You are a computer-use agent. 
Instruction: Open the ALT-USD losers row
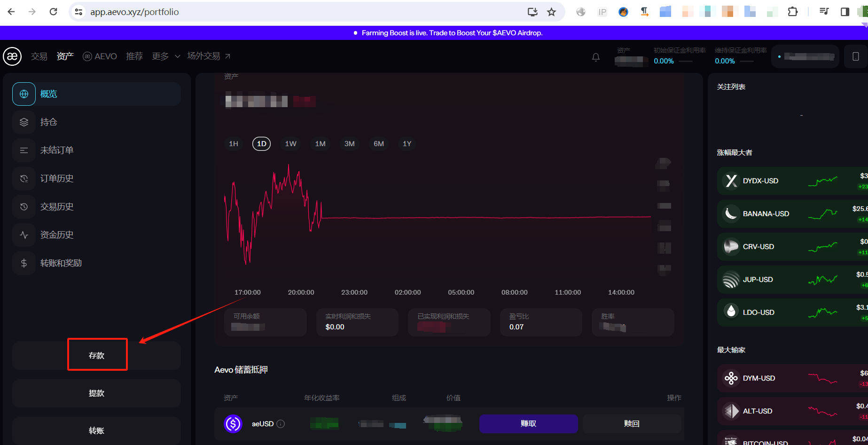click(x=792, y=411)
